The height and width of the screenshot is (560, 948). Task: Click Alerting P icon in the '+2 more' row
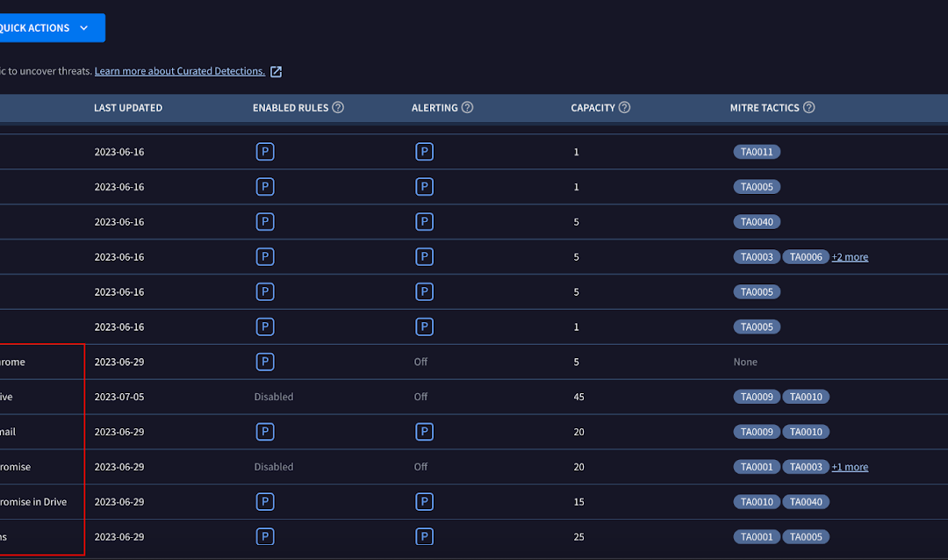(x=425, y=257)
